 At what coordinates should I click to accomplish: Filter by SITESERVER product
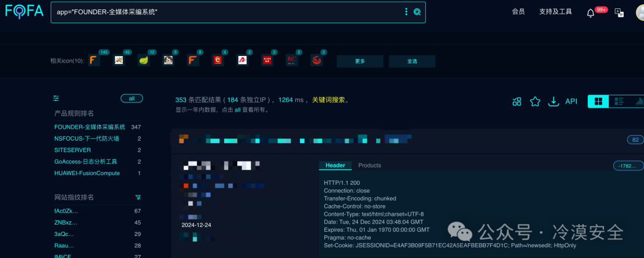[x=73, y=150]
